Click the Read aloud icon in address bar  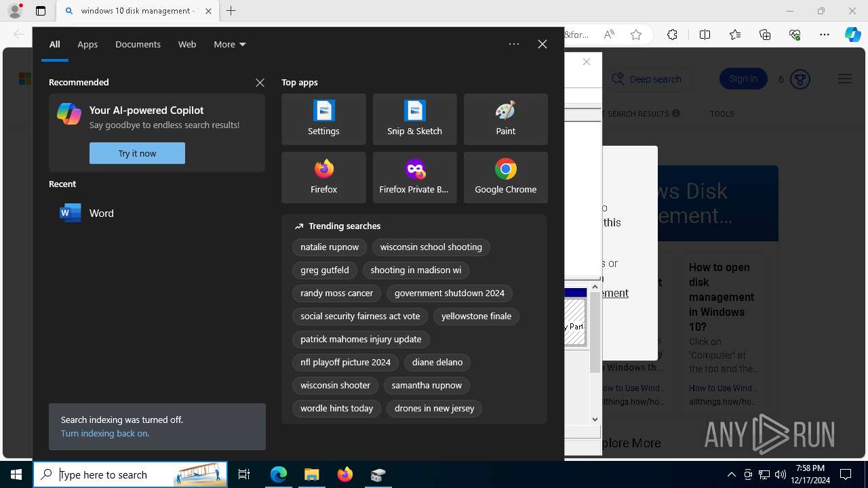609,35
